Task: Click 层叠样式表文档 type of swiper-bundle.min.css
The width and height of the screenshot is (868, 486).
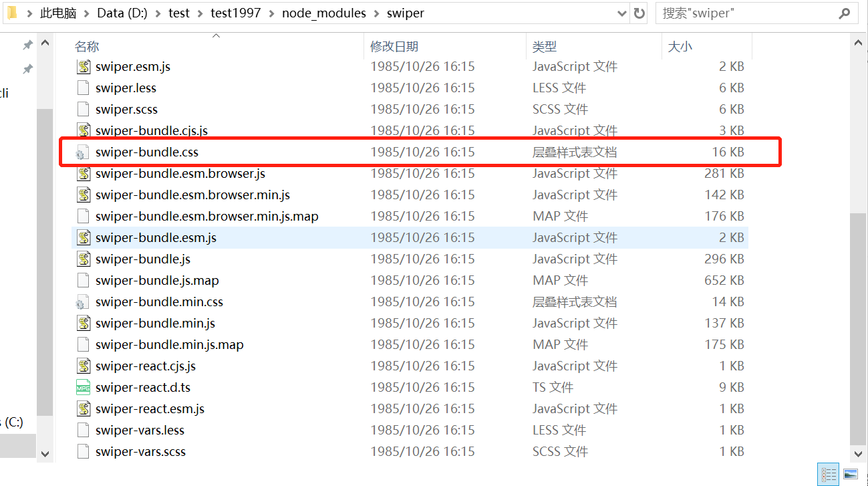Action: [x=574, y=302]
